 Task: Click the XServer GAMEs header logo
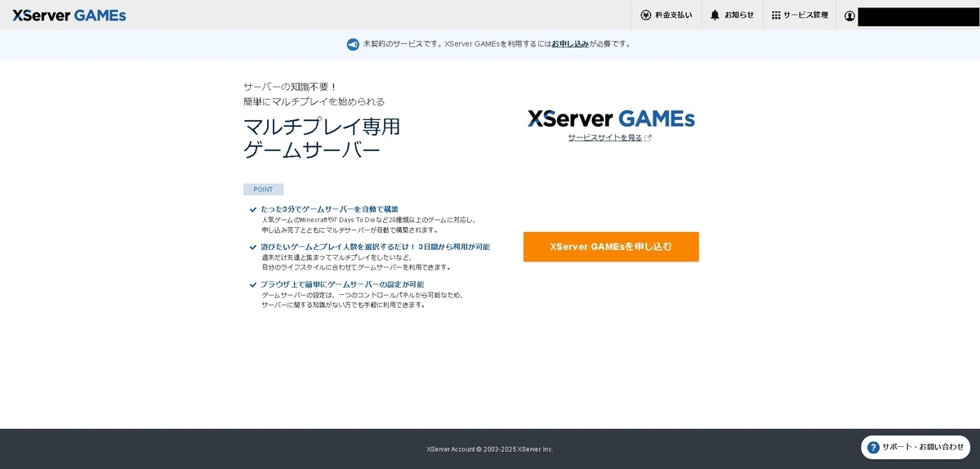(x=69, y=15)
